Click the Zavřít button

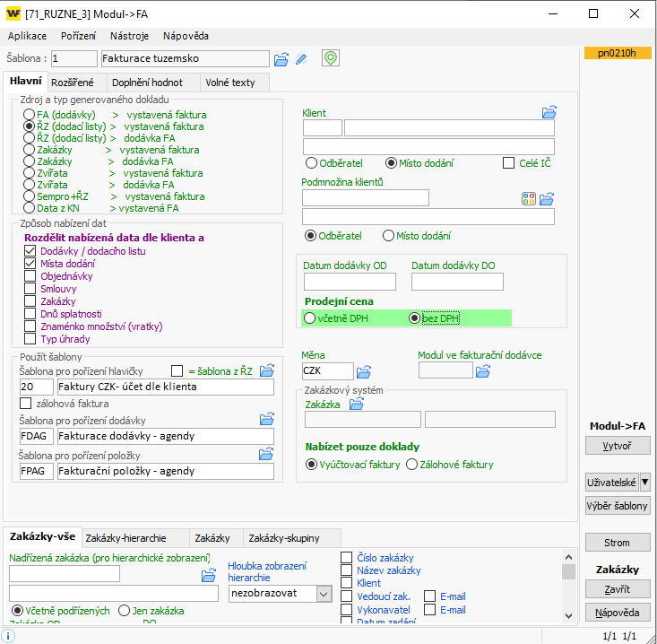pyautogui.click(x=618, y=589)
